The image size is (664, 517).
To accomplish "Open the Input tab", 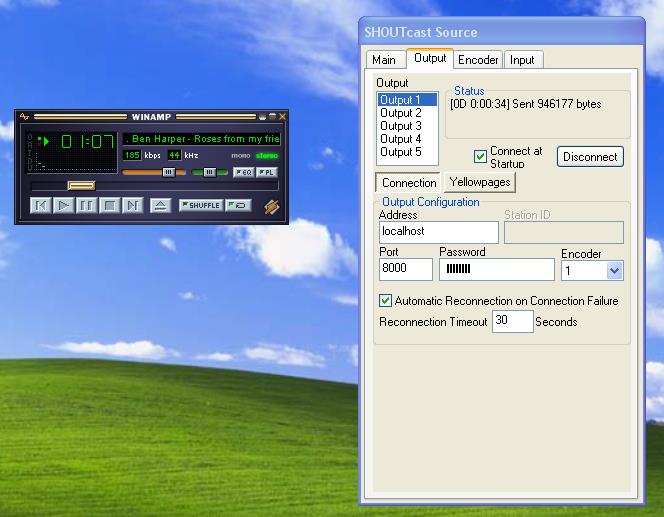I will pos(522,60).
